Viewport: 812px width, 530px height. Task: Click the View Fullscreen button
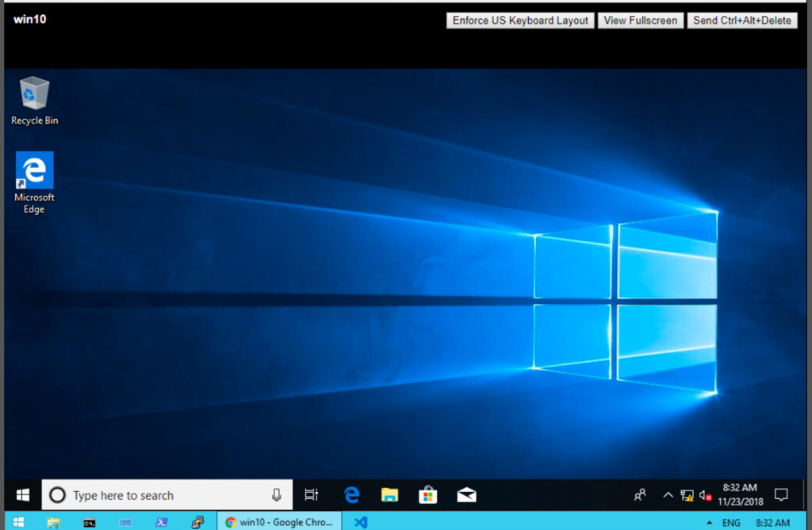coord(641,20)
